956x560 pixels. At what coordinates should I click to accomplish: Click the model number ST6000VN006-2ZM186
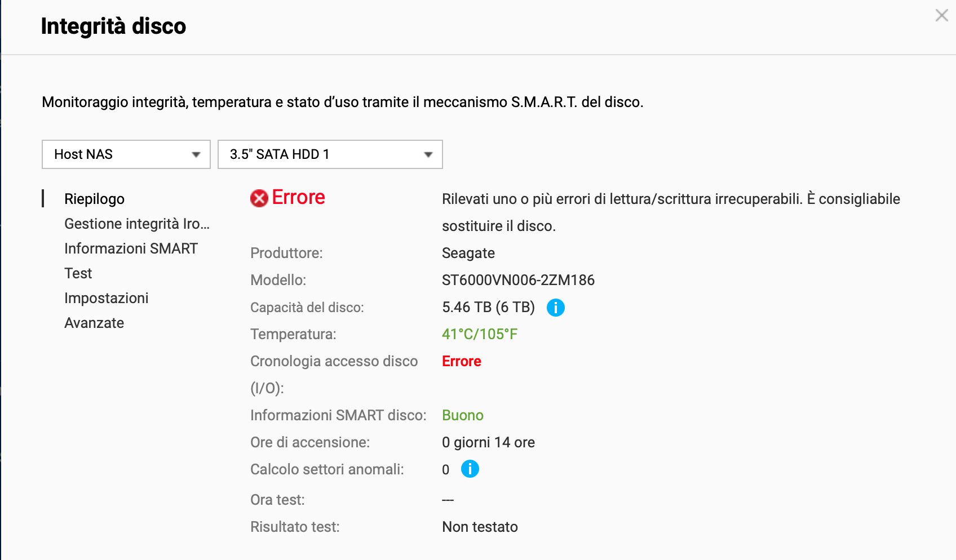pos(518,280)
